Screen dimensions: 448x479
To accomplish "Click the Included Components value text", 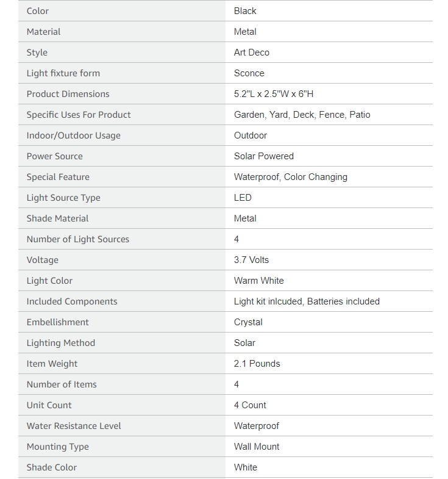I will point(307,301).
